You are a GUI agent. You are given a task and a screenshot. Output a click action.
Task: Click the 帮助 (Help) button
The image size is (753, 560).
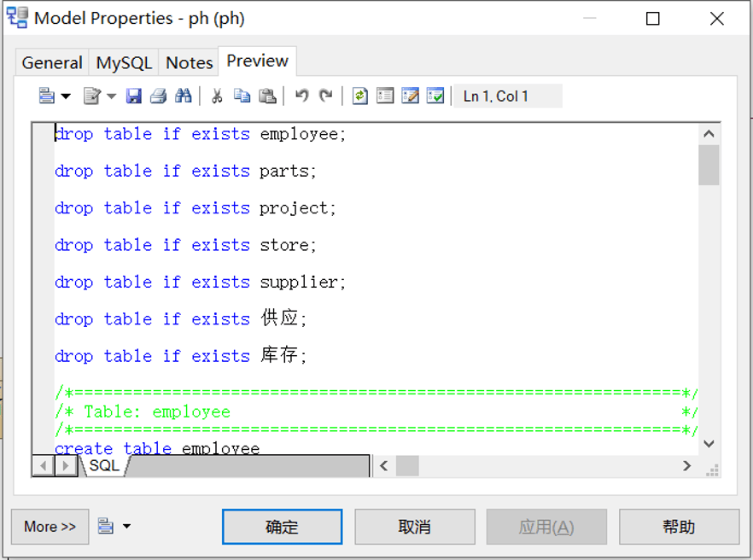pos(679,527)
